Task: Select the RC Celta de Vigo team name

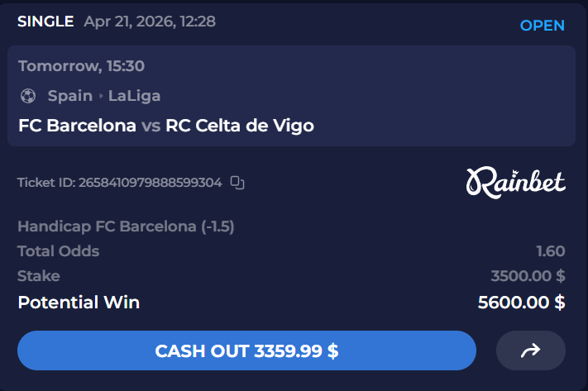Action: tap(240, 126)
